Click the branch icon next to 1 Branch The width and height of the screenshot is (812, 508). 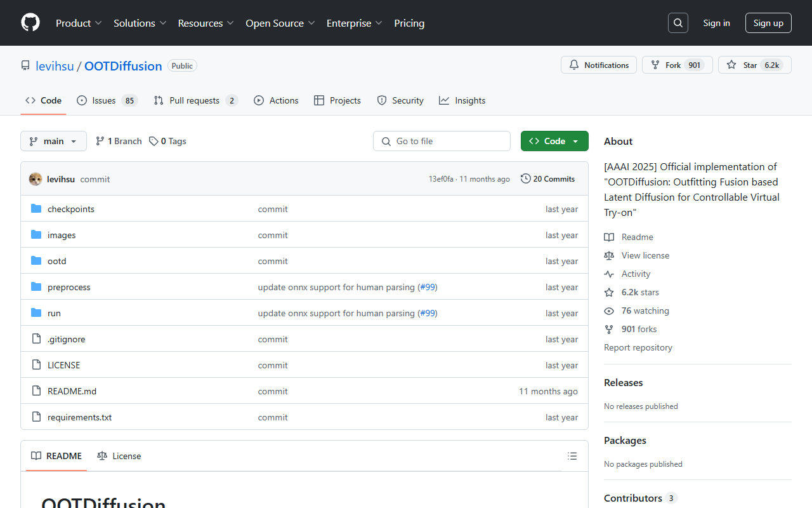(x=100, y=141)
